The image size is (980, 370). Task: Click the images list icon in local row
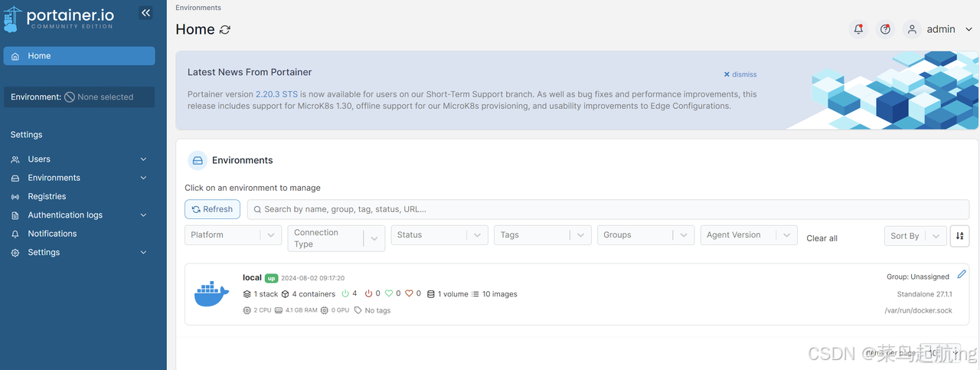[x=475, y=294]
